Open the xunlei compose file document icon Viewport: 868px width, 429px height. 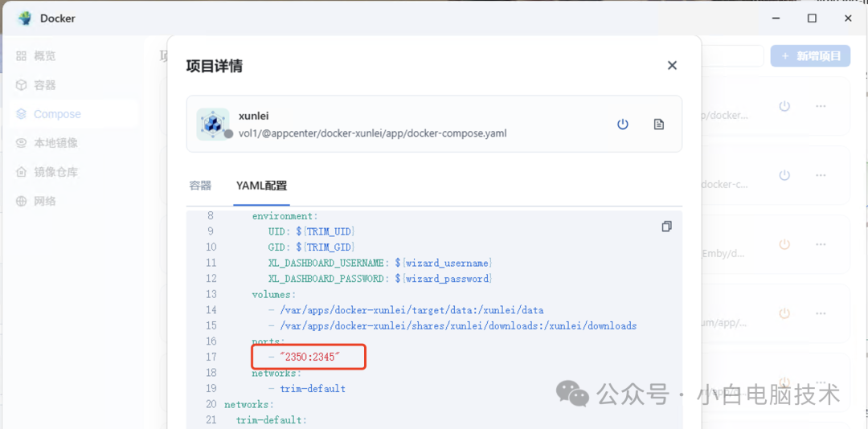(659, 124)
